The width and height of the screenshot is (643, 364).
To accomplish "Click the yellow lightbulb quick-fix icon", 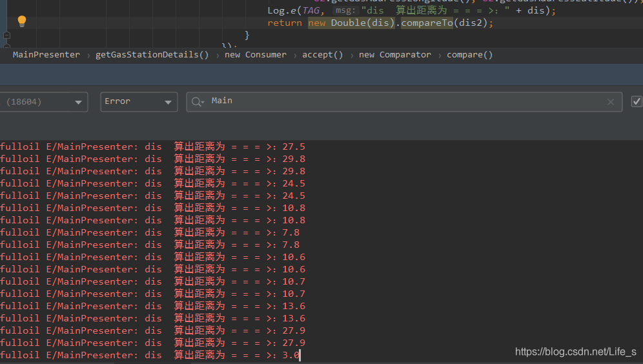I will [x=22, y=21].
